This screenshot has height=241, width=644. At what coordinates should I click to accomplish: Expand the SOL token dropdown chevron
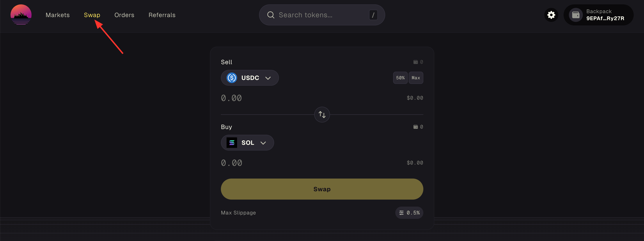(263, 143)
